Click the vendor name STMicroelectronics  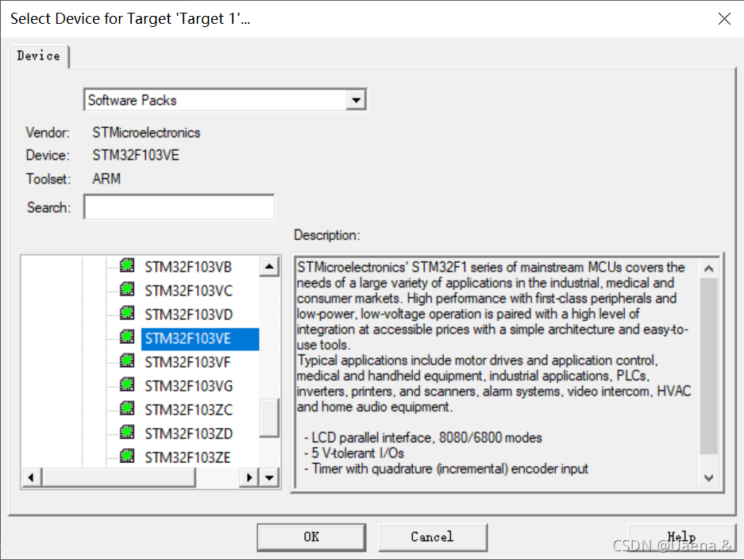point(146,133)
